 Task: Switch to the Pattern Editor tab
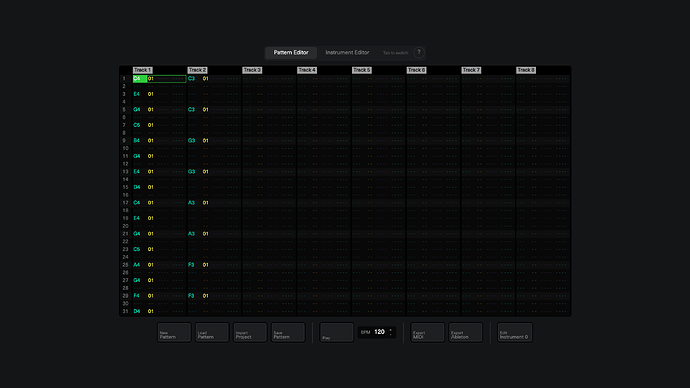coord(291,53)
